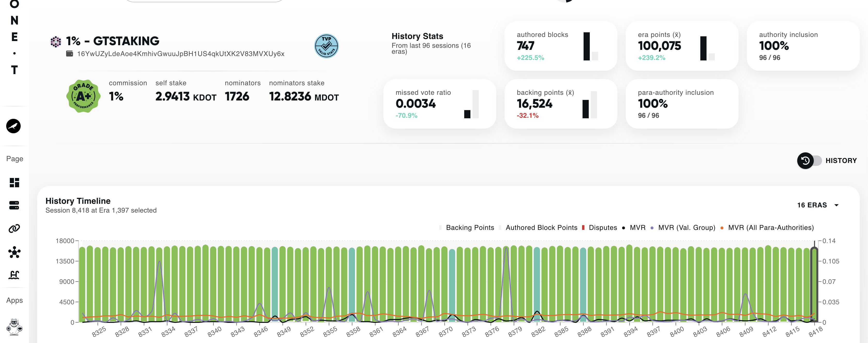Click the right axis label 0.105

click(831, 261)
